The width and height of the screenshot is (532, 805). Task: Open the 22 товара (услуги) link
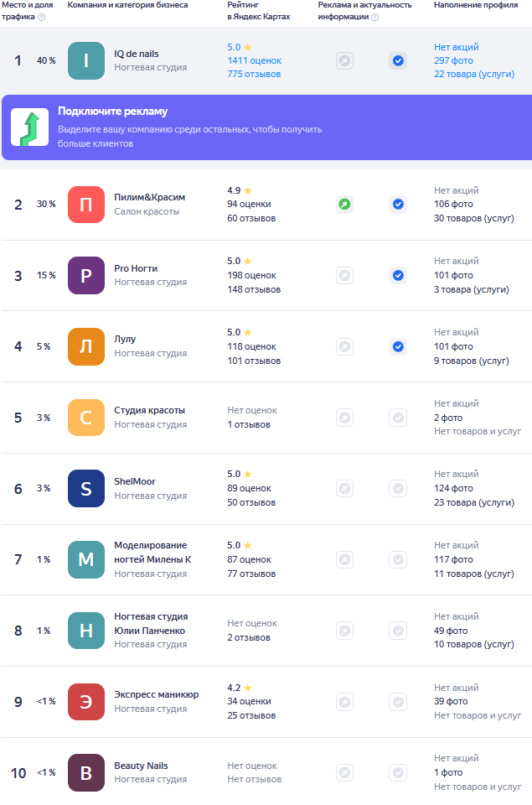(473, 75)
